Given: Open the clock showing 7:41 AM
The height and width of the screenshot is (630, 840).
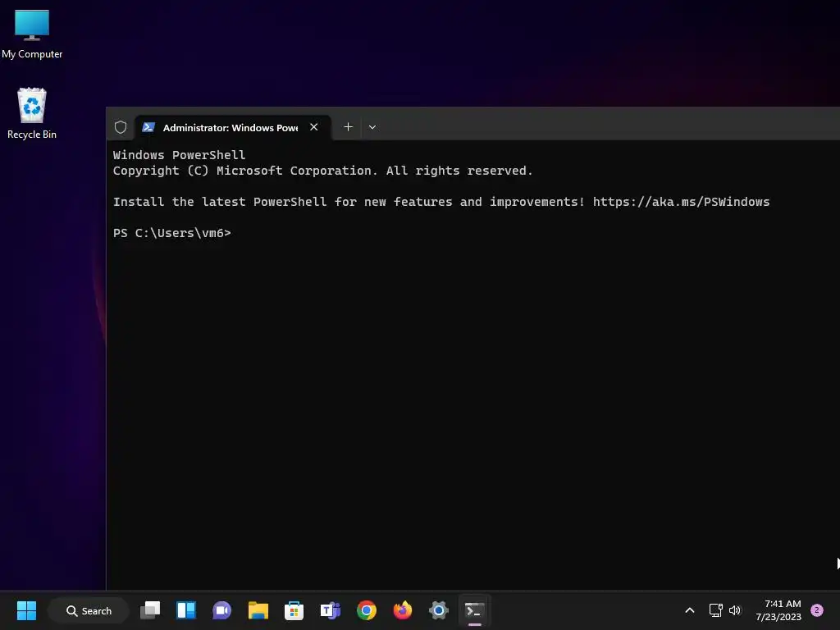Looking at the screenshot, I should pos(778,610).
